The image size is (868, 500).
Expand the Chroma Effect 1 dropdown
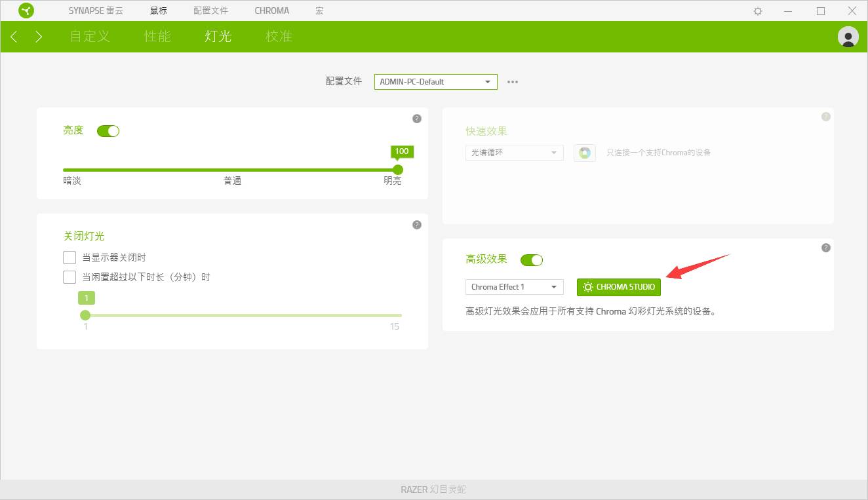(514, 286)
